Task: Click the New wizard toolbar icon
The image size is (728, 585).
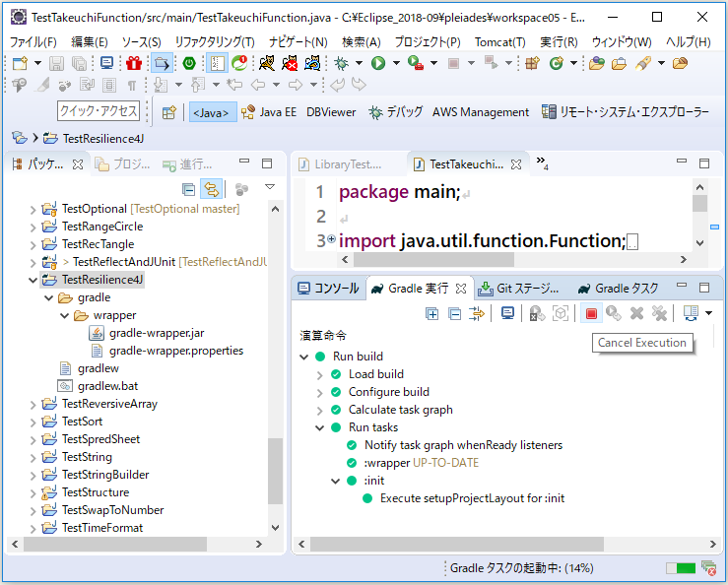Action: 20,63
